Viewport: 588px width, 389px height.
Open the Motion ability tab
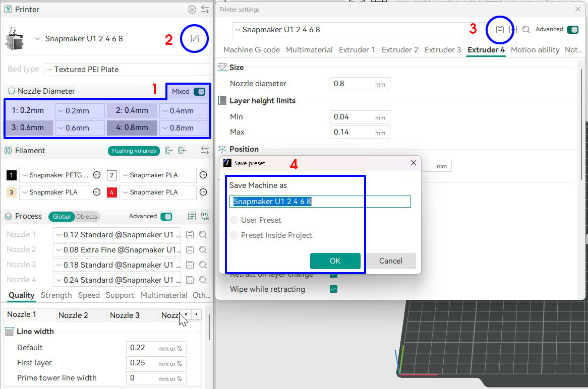tap(535, 50)
